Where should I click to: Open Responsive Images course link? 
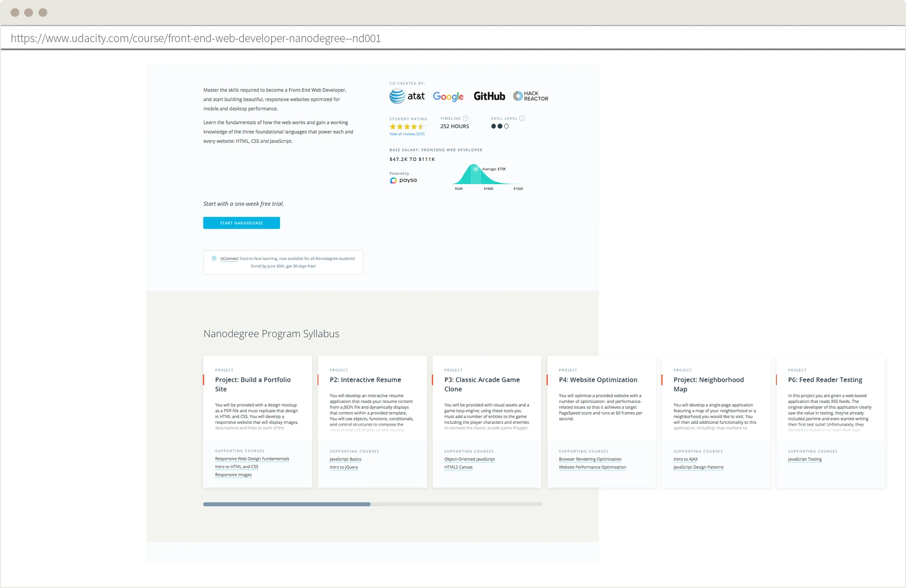click(x=233, y=475)
